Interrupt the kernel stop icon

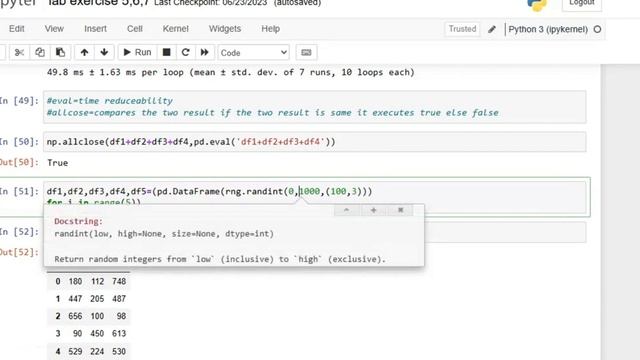[x=167, y=52]
